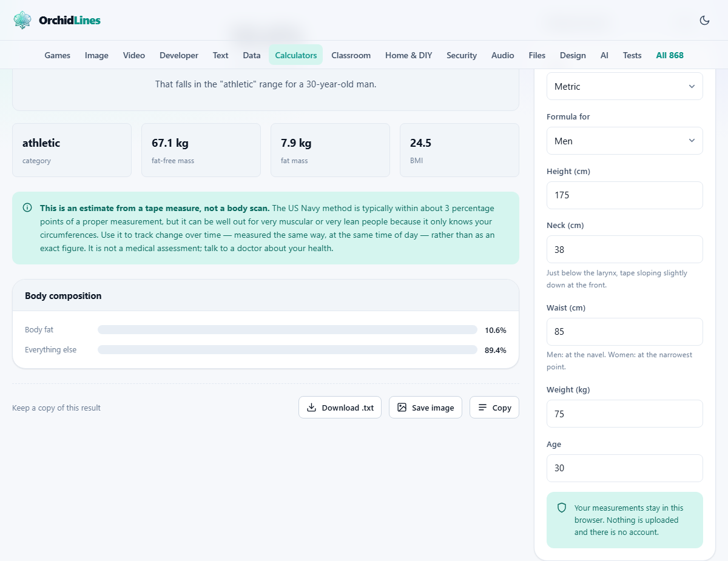Open the Design category

(x=573, y=55)
